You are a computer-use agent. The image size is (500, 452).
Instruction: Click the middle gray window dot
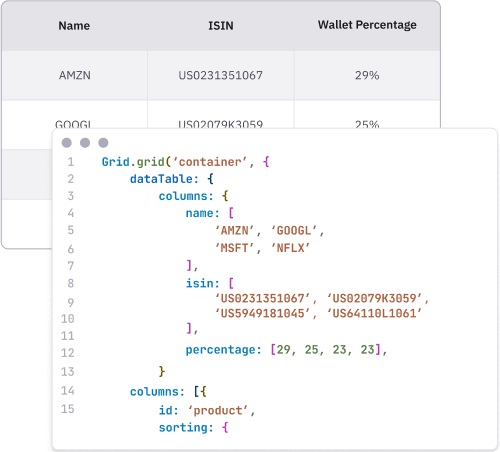[x=85, y=143]
